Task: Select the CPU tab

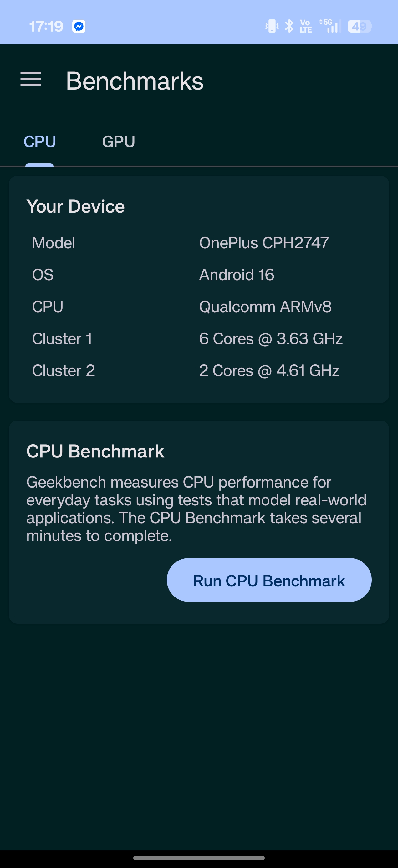Action: coord(40,142)
